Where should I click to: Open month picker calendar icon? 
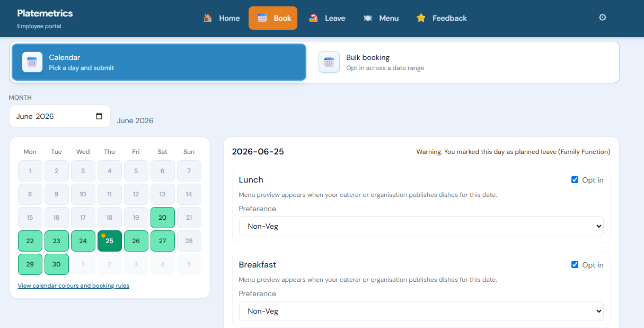tap(99, 116)
